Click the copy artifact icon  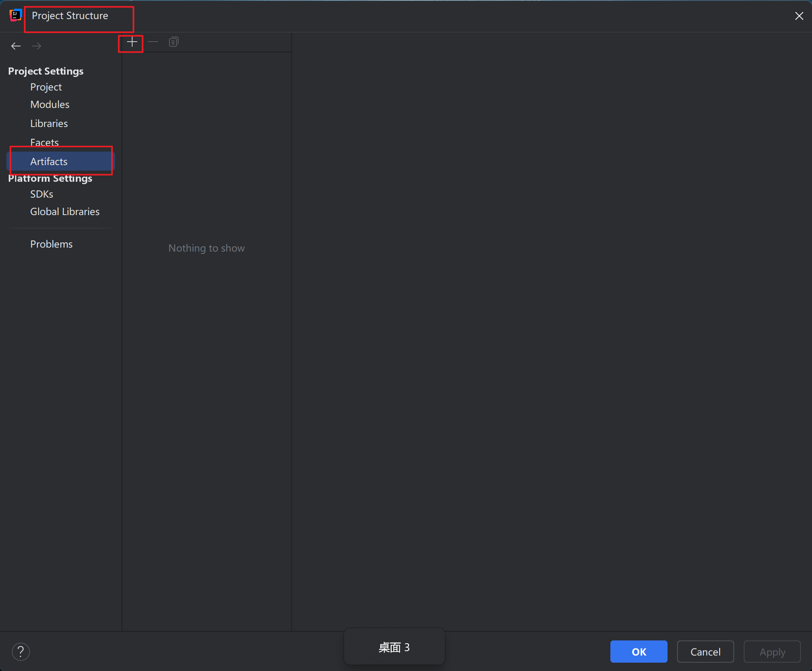coord(173,42)
